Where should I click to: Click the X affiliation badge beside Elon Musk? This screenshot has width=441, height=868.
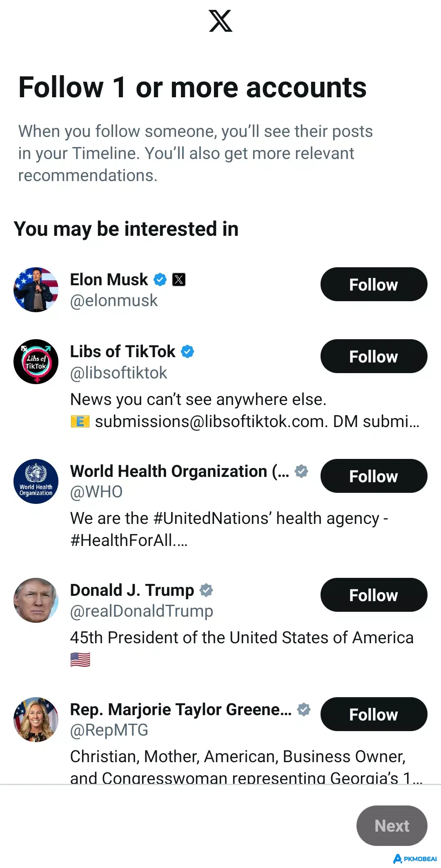point(179,280)
